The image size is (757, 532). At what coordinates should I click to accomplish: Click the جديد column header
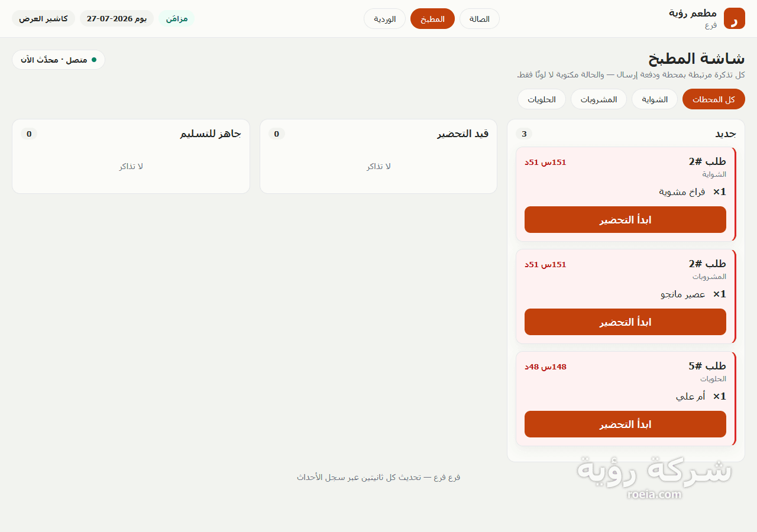click(726, 134)
